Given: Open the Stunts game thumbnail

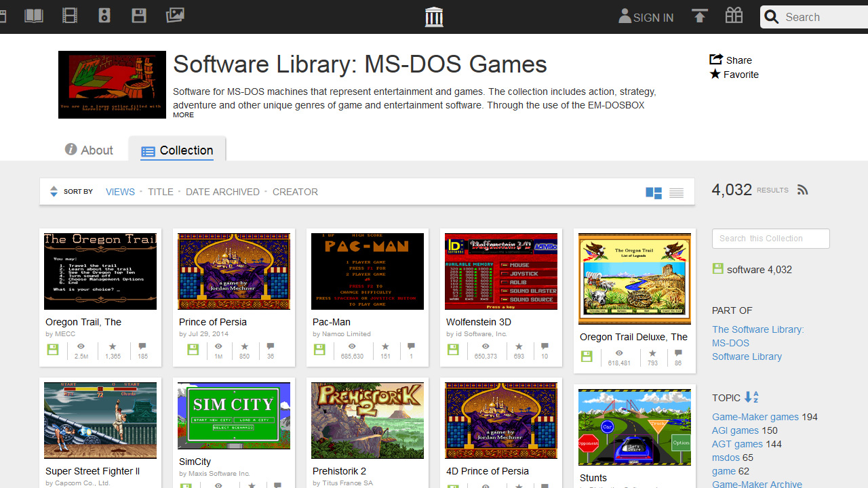Looking at the screenshot, I should tap(635, 427).
